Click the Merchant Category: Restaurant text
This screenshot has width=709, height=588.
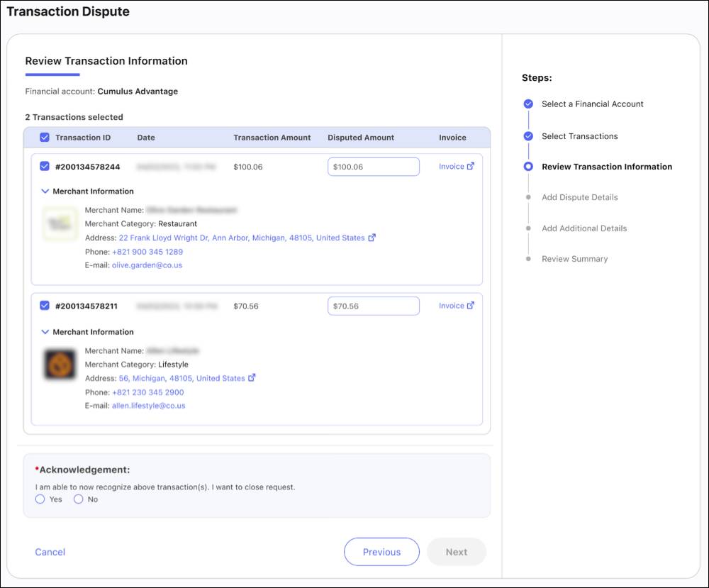point(141,224)
